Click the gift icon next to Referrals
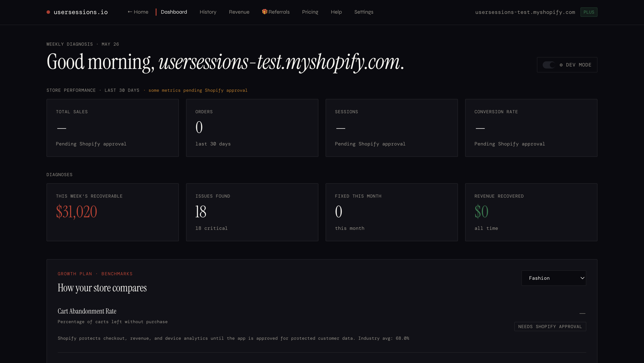Screen dimensions: 644x363 [x=265, y=11]
